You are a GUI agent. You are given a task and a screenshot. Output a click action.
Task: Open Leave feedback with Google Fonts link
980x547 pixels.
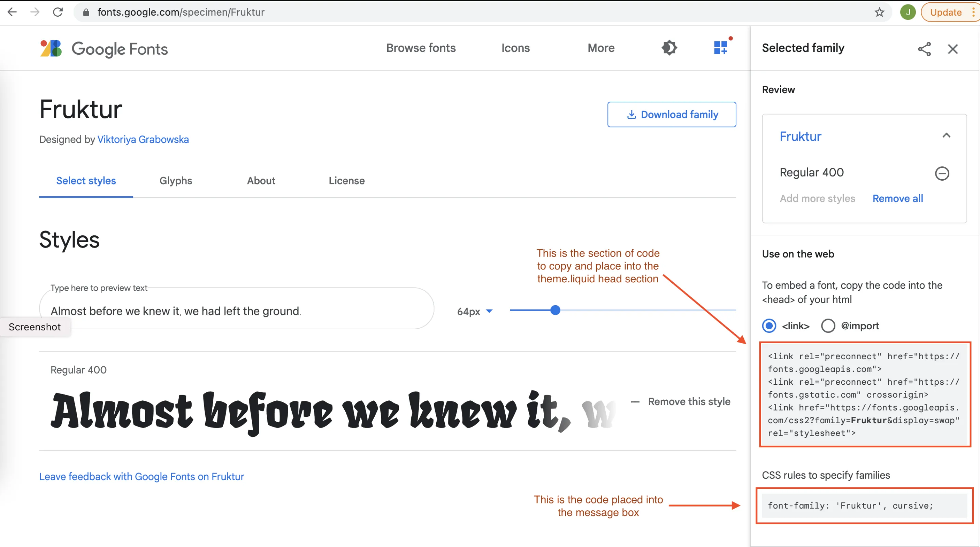(x=142, y=477)
